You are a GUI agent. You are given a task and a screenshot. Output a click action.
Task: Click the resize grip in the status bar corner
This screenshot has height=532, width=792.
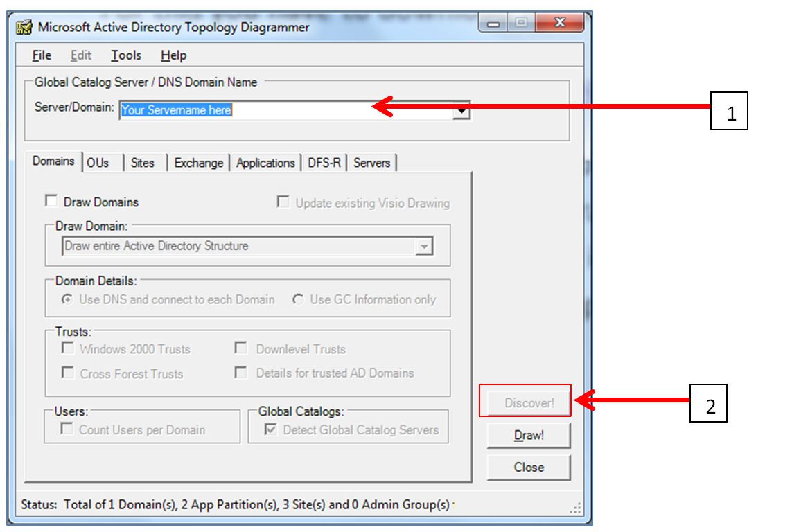click(x=575, y=508)
